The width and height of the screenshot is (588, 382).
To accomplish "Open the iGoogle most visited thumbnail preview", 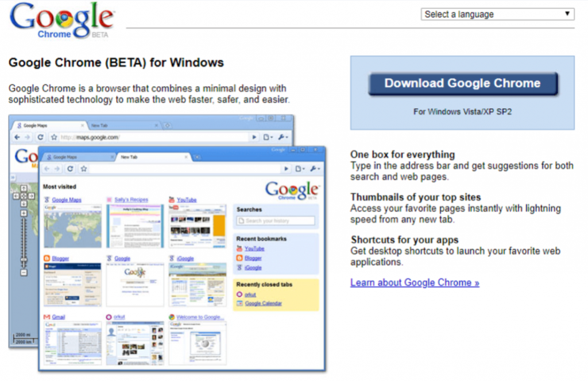I will [198, 284].
